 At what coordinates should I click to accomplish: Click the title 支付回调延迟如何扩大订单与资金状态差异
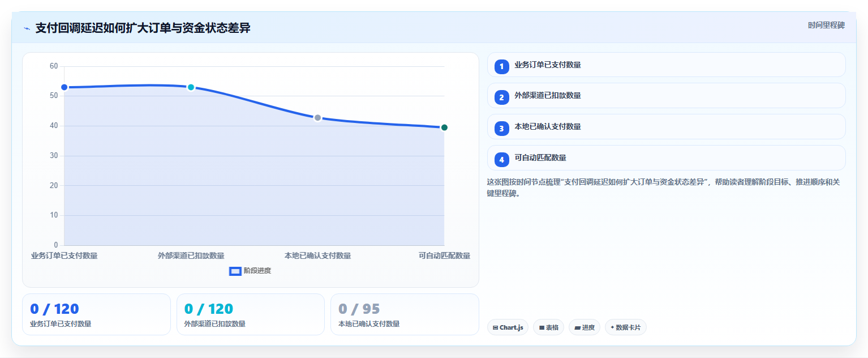tap(143, 28)
